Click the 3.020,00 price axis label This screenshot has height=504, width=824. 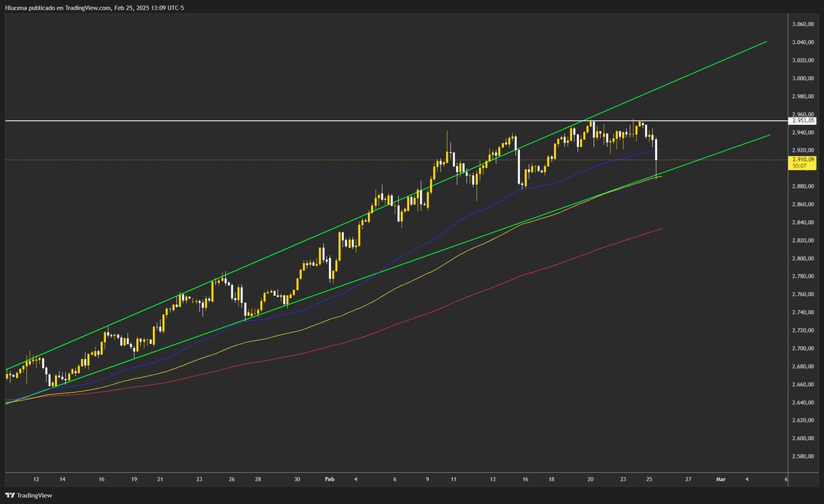802,60
